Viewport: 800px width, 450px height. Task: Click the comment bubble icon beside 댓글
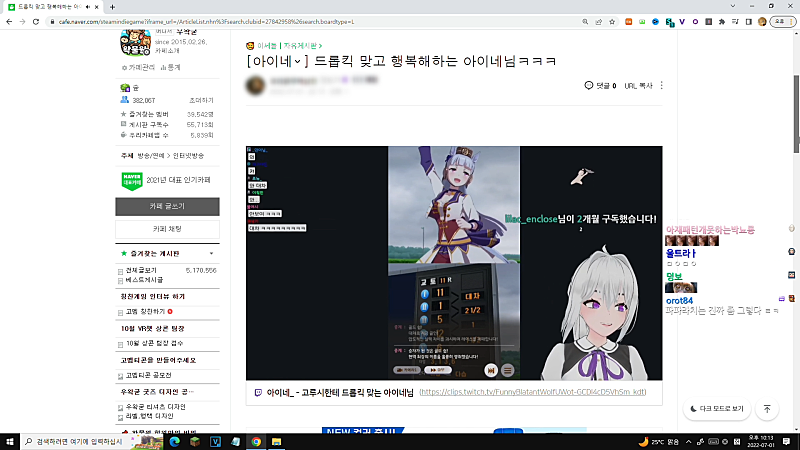[588, 86]
